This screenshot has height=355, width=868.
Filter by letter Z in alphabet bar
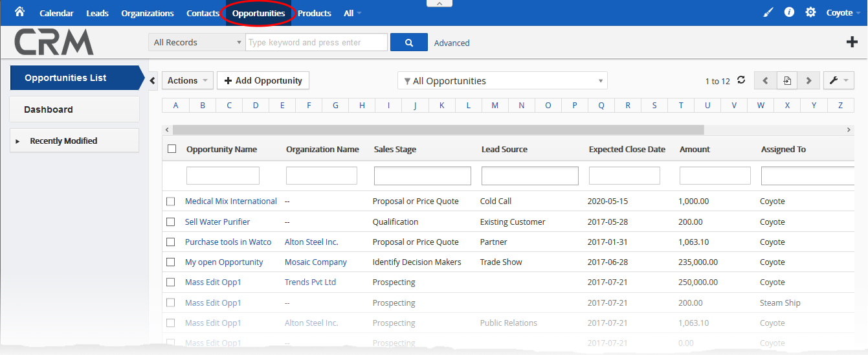click(840, 106)
